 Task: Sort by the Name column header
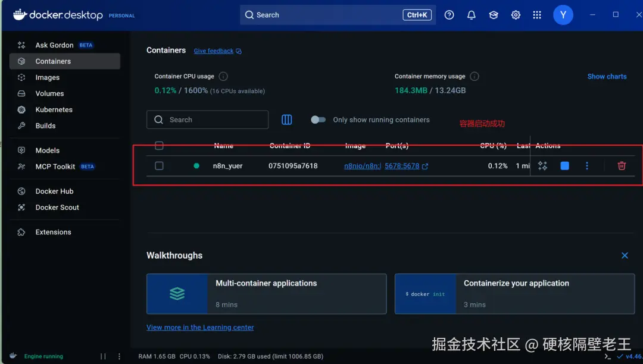[x=223, y=145]
